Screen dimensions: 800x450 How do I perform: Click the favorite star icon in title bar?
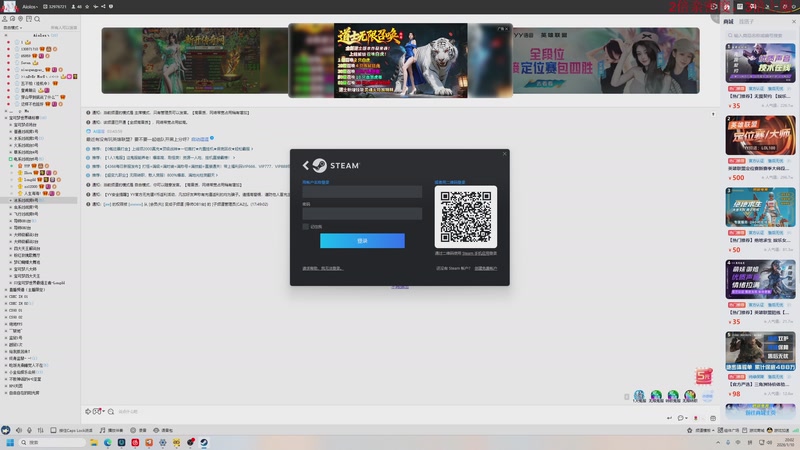point(87,7)
